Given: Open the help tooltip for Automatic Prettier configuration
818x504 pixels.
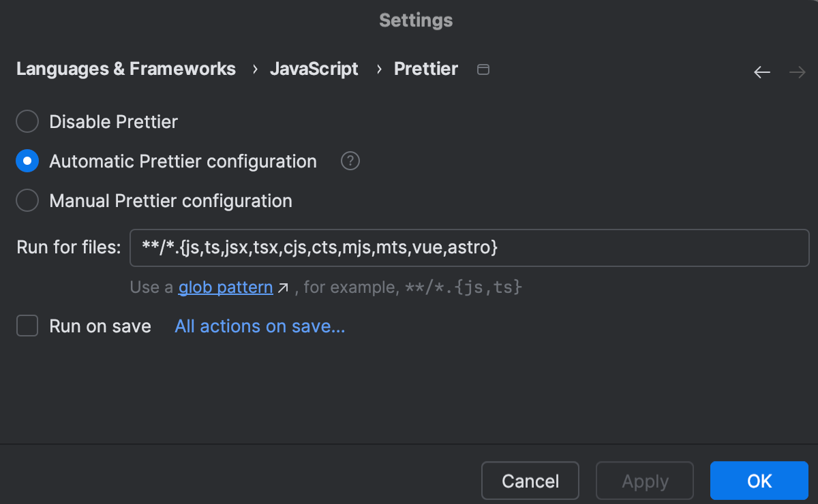Looking at the screenshot, I should tap(350, 161).
